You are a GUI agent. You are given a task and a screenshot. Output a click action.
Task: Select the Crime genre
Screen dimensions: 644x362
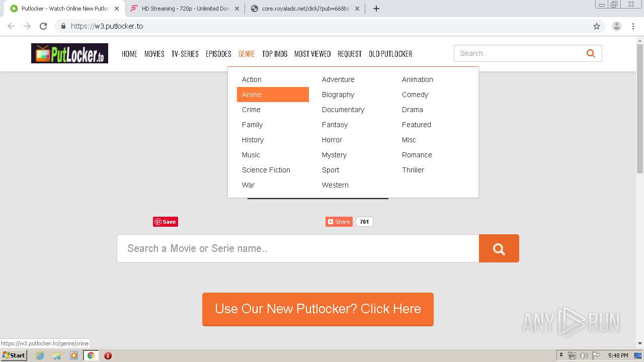tap(251, 110)
